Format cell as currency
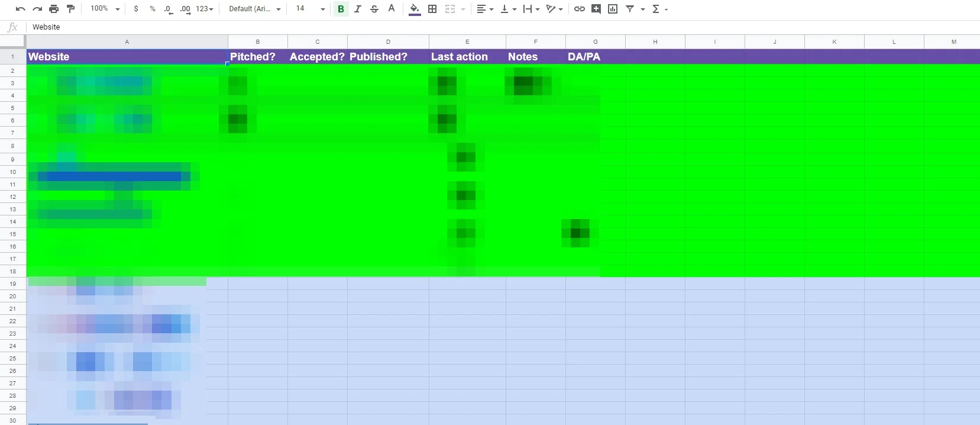The height and width of the screenshot is (425, 980). click(136, 9)
